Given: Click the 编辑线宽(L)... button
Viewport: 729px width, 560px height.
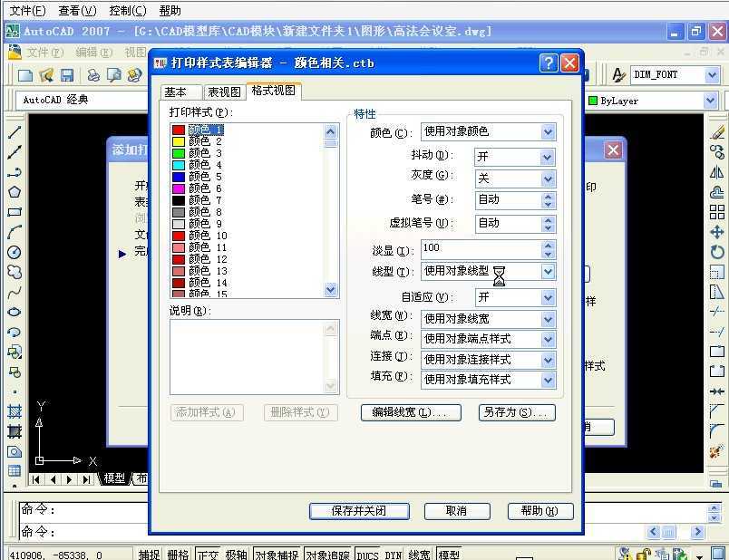Looking at the screenshot, I should tap(411, 412).
